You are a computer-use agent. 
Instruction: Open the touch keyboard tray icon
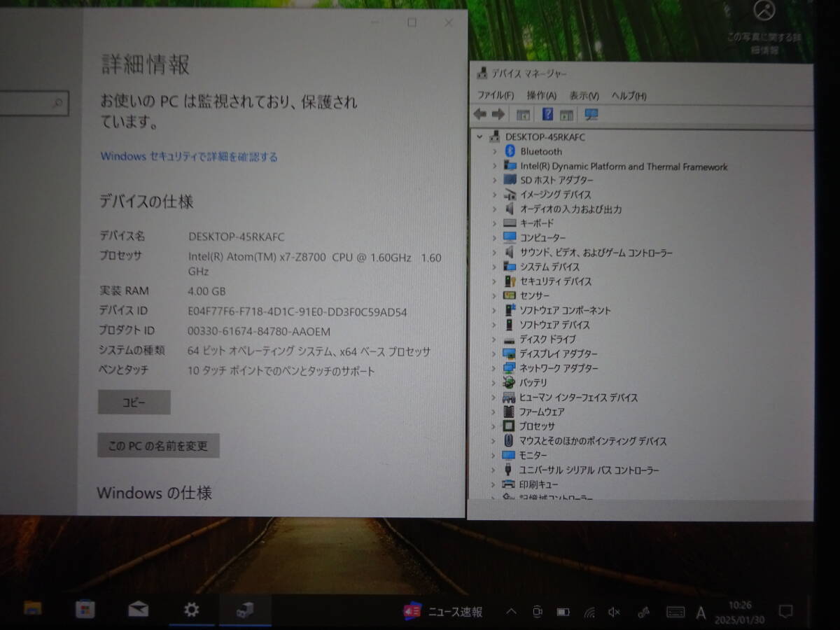point(675,612)
